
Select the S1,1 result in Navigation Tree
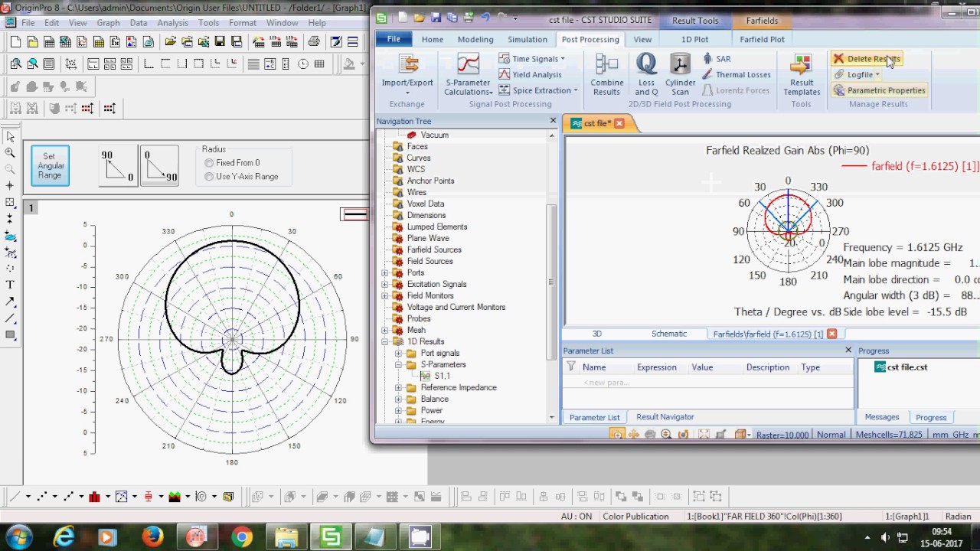(442, 376)
